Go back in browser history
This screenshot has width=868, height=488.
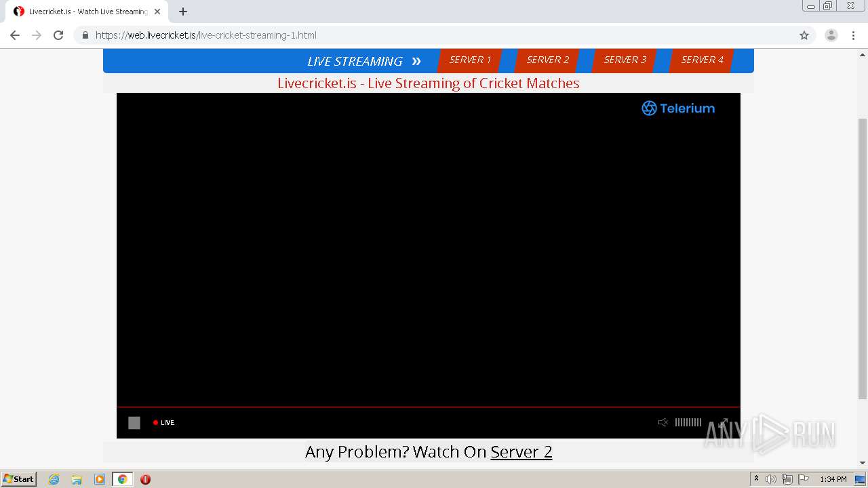[15, 35]
